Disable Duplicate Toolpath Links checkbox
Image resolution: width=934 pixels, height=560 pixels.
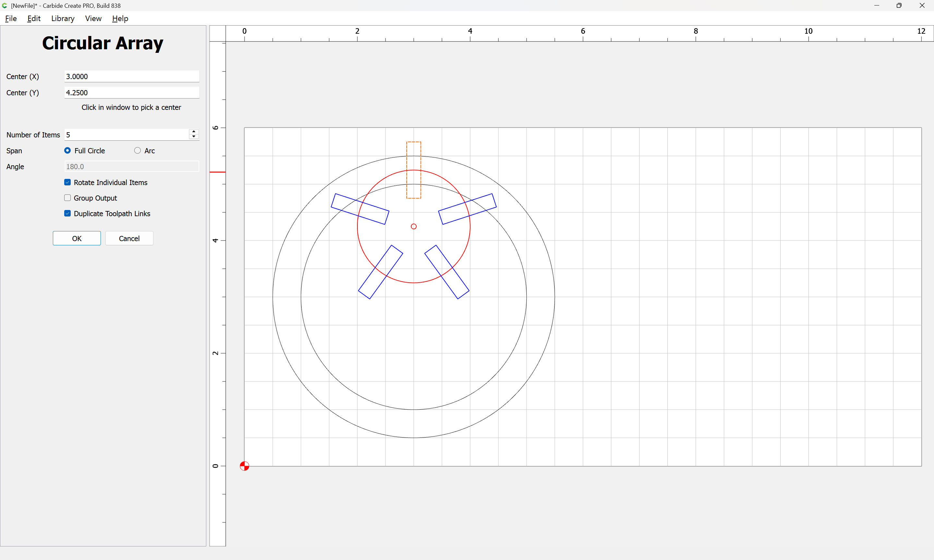67,213
